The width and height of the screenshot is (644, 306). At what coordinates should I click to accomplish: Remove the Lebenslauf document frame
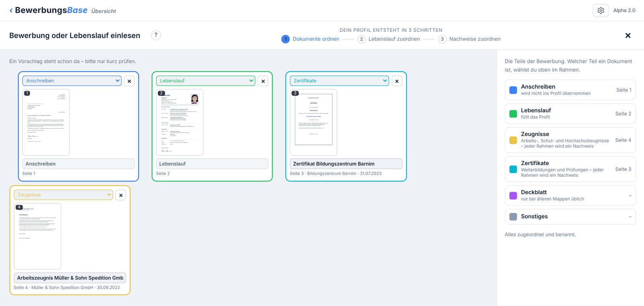point(263,81)
